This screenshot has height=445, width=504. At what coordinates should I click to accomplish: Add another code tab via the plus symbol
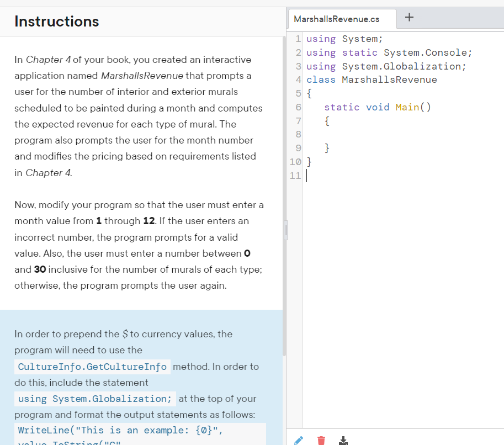[409, 17]
